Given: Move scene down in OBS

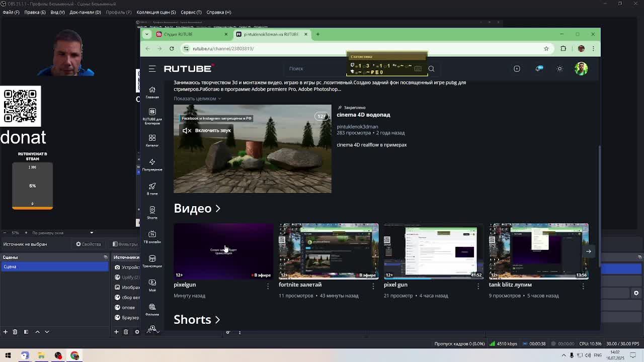Looking at the screenshot, I should [x=47, y=332].
